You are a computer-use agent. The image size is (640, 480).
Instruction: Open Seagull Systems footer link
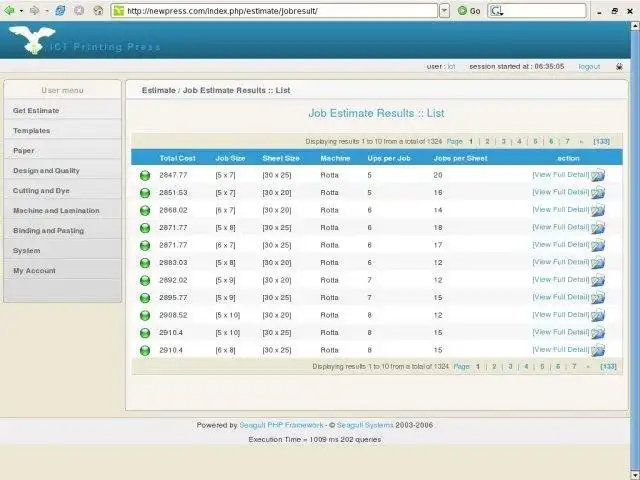(365, 425)
